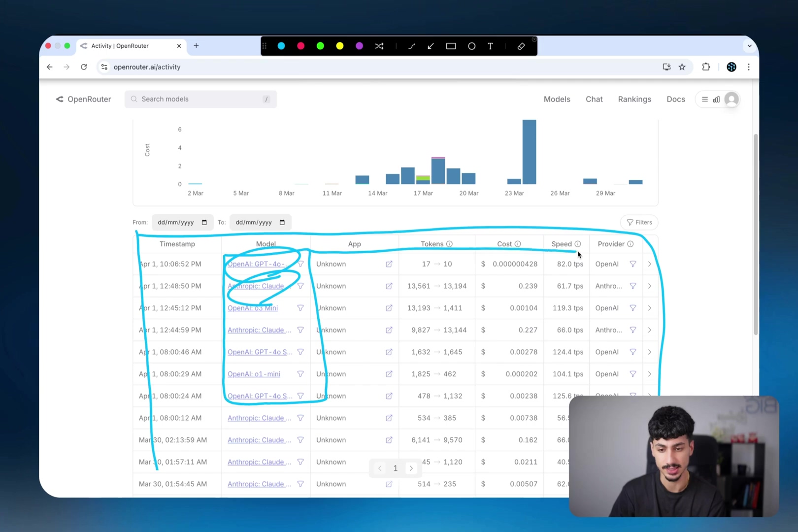
Task: Grab the annotation toolbar drag handle
Action: [265, 46]
